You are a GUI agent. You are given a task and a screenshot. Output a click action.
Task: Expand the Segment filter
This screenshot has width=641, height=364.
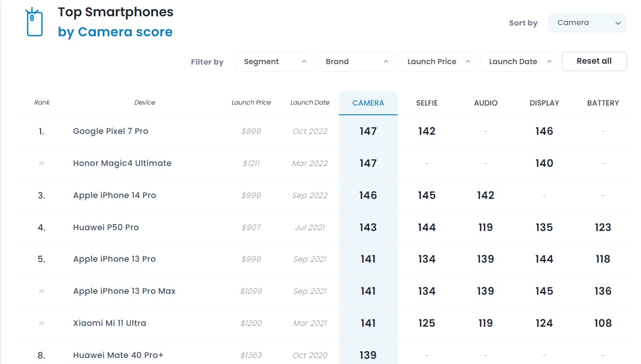(x=274, y=62)
